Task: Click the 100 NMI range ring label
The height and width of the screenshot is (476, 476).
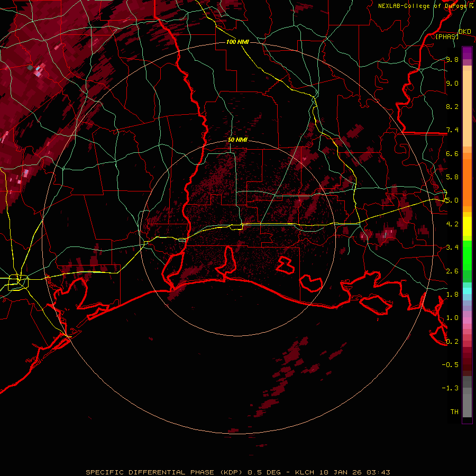Action: pyautogui.click(x=237, y=42)
